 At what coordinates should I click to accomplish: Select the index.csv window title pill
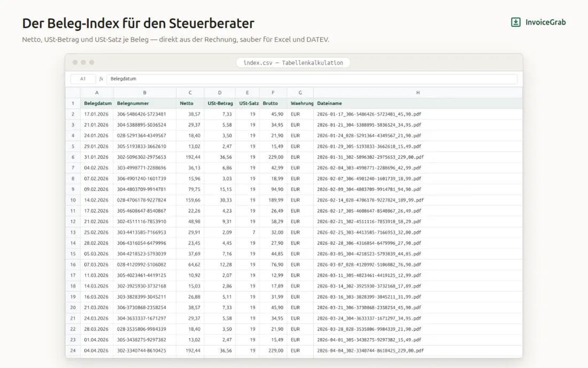point(293,63)
